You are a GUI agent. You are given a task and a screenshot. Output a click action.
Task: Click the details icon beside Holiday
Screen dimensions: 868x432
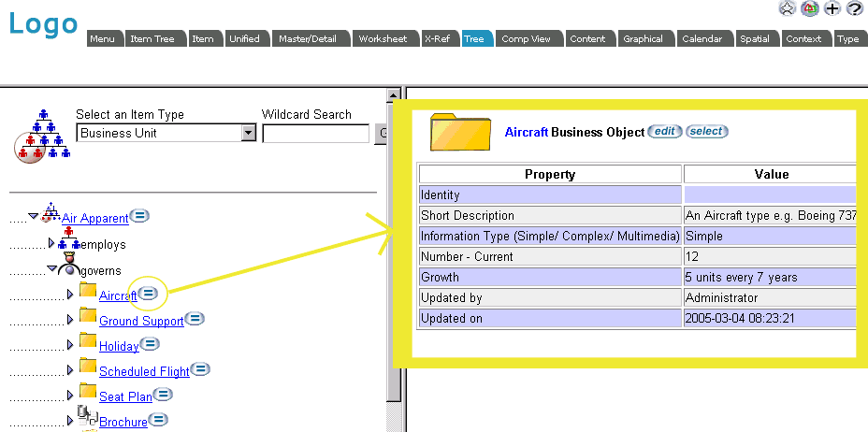coord(150,344)
